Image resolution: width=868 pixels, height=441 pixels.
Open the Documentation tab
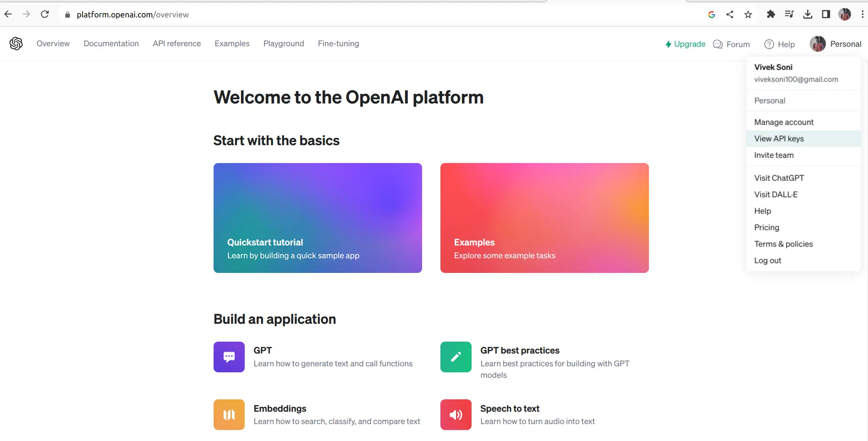[111, 44]
